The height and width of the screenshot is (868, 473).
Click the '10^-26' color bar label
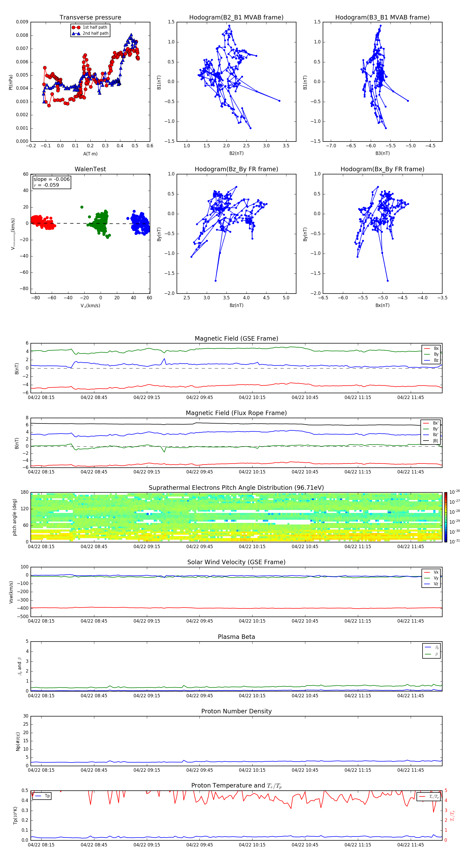click(x=455, y=492)
